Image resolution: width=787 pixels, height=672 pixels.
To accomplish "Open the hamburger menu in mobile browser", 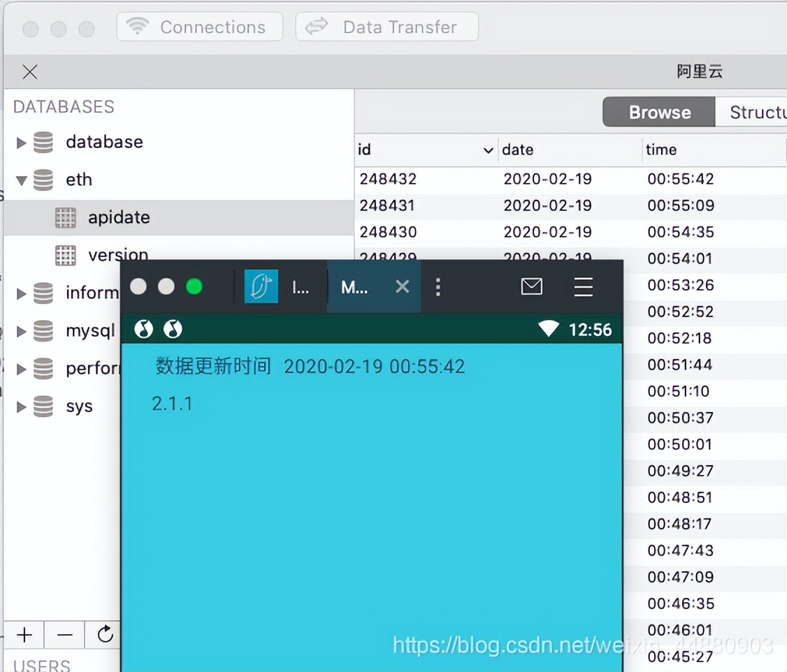I will (583, 286).
